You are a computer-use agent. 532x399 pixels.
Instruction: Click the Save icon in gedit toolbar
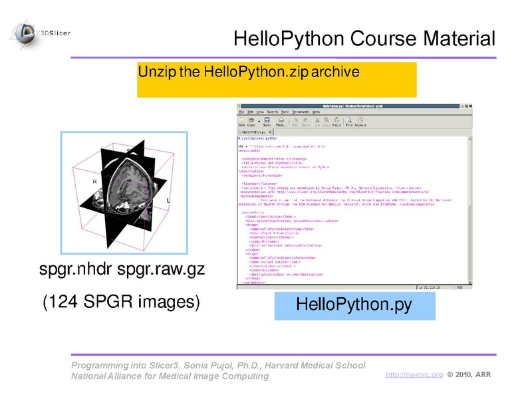[x=267, y=120]
